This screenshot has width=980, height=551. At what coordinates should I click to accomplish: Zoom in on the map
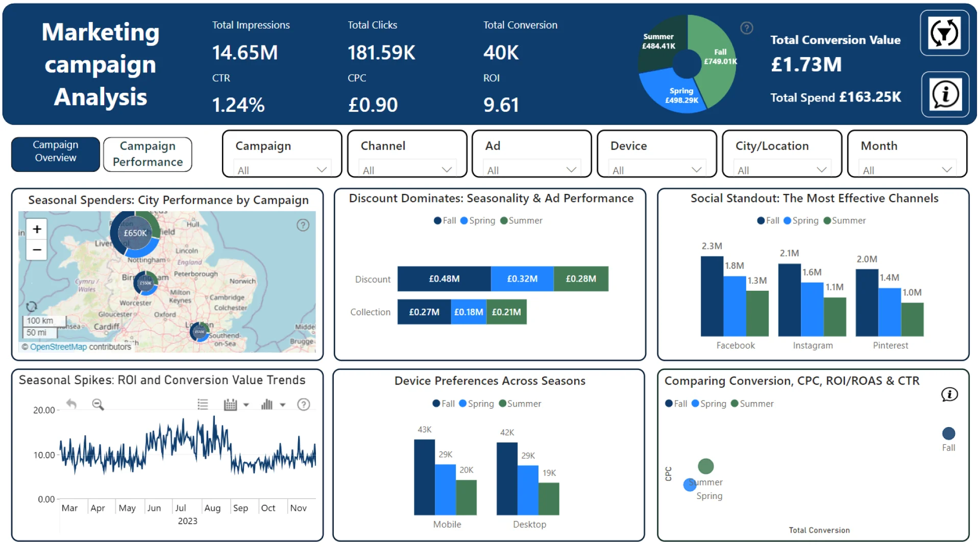[37, 230]
